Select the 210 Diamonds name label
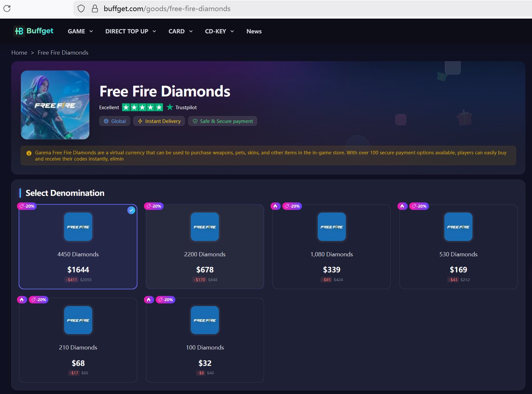The image size is (532, 394). pyautogui.click(x=78, y=347)
